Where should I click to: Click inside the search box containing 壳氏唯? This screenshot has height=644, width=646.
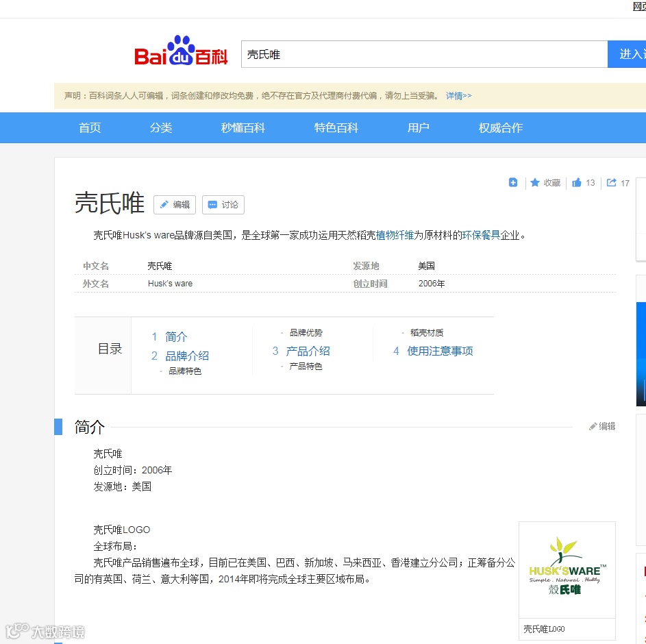[424, 54]
